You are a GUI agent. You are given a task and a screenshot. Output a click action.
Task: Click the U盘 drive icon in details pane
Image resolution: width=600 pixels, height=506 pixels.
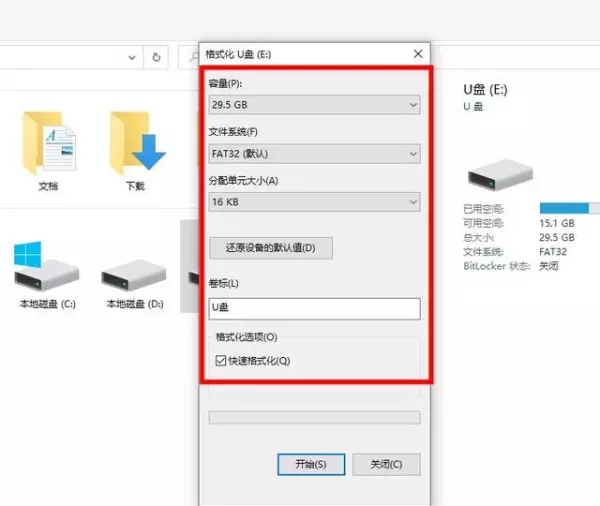point(500,175)
